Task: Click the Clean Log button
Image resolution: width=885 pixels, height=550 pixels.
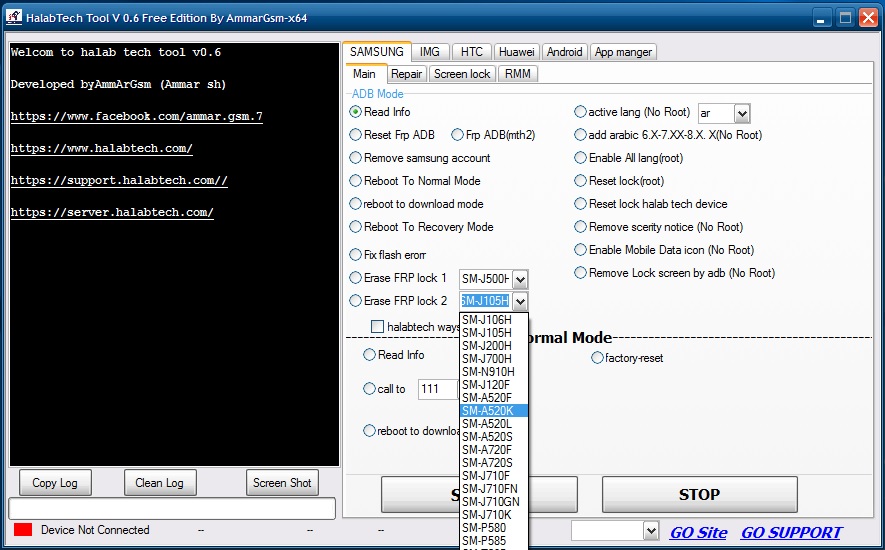Action: coord(160,483)
